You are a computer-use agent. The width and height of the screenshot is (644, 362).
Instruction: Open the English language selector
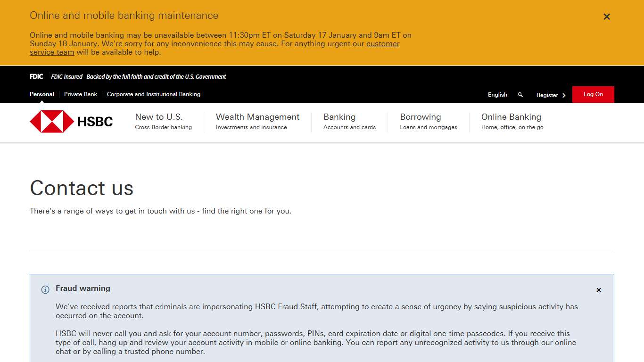[497, 95]
